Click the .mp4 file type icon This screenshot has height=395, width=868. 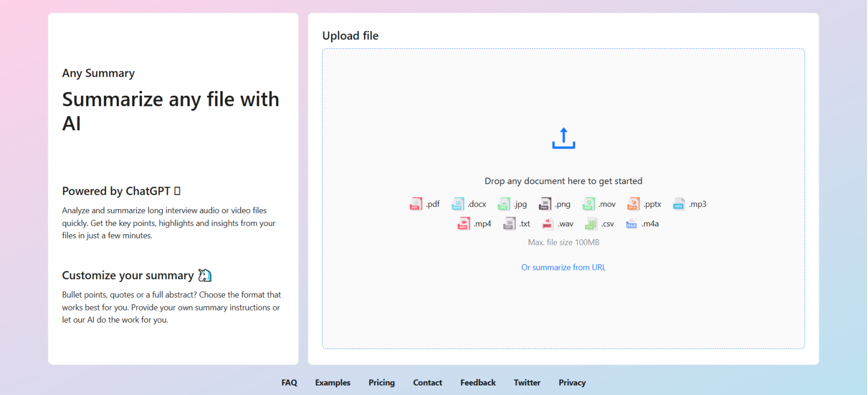point(463,224)
